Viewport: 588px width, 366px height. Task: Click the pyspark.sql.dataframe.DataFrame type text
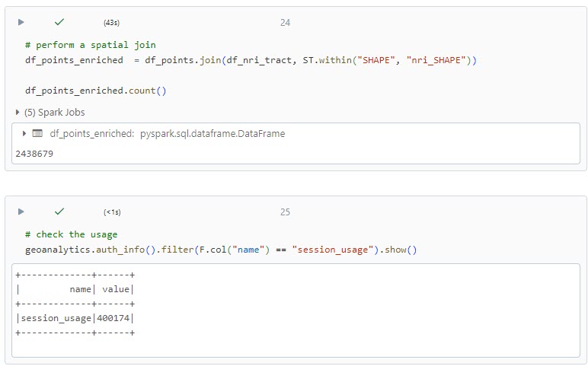[213, 134]
